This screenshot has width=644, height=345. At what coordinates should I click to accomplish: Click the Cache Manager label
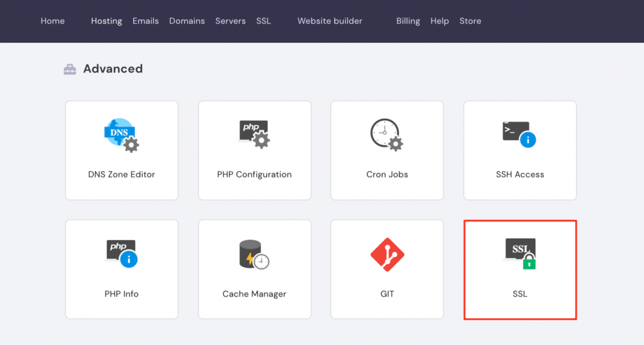[254, 294]
